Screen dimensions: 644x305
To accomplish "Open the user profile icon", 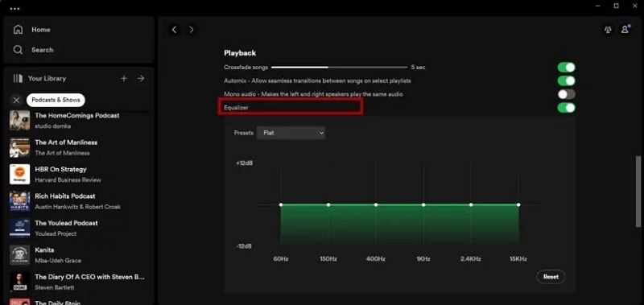I will click(625, 30).
